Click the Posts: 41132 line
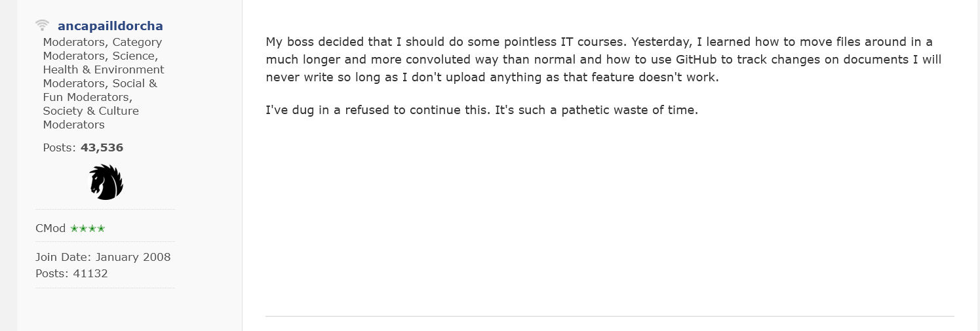Screen dimensions: 980x331 [x=71, y=273]
